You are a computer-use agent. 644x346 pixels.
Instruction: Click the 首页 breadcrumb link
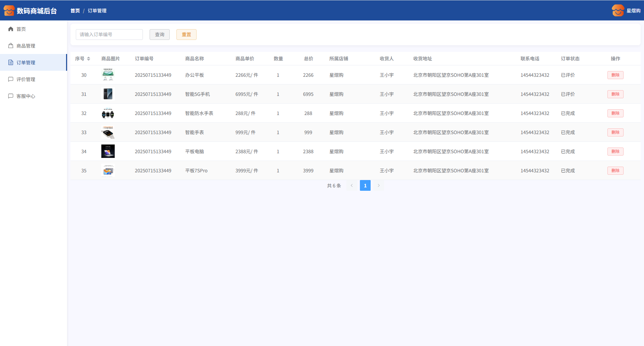tap(75, 11)
